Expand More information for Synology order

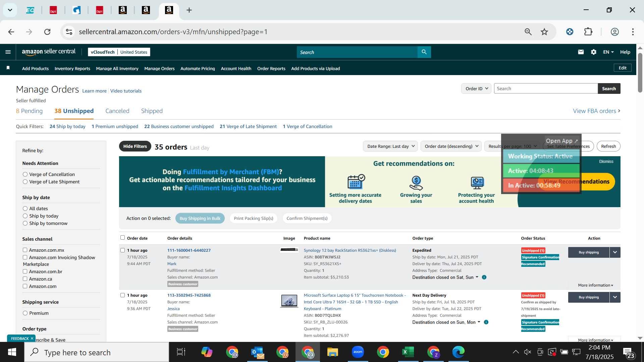(595, 285)
